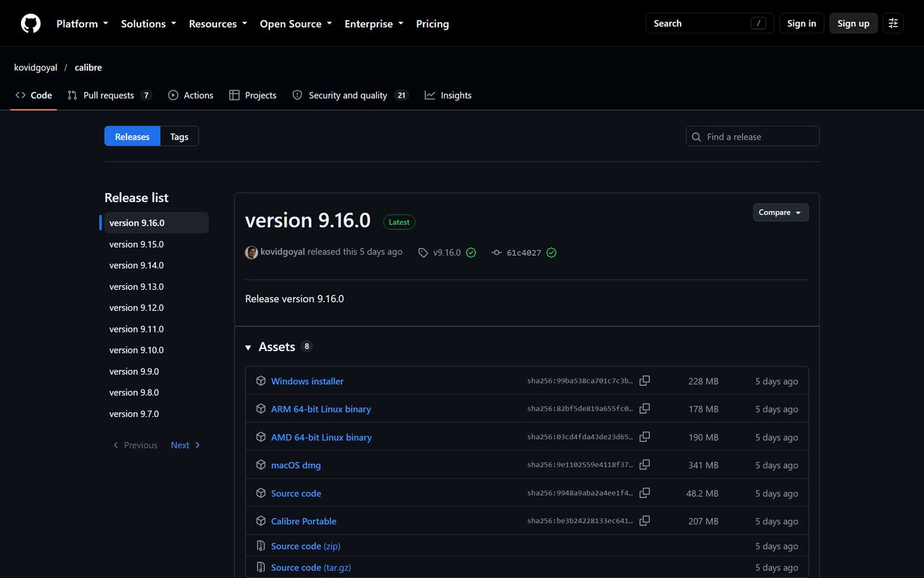Click the verified checkmark beside commit 61c4027
The width and height of the screenshot is (924, 578).
click(552, 253)
